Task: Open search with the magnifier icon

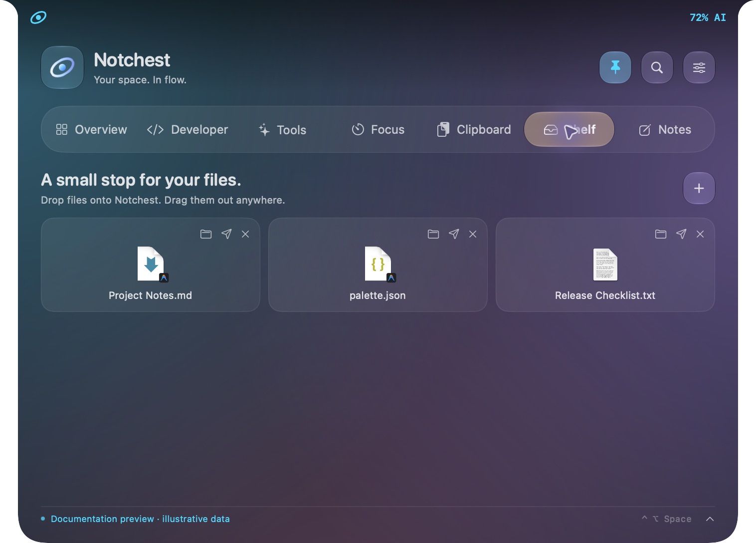Action: point(657,67)
